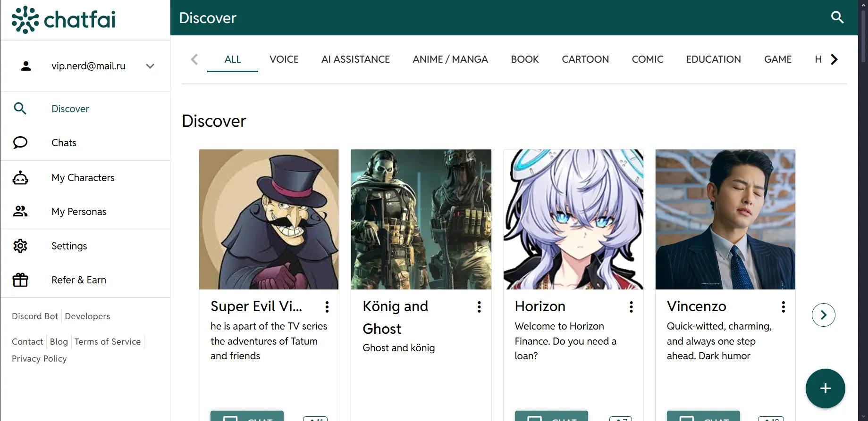
Task: Open Refer & Earn page
Action: pyautogui.click(x=85, y=280)
